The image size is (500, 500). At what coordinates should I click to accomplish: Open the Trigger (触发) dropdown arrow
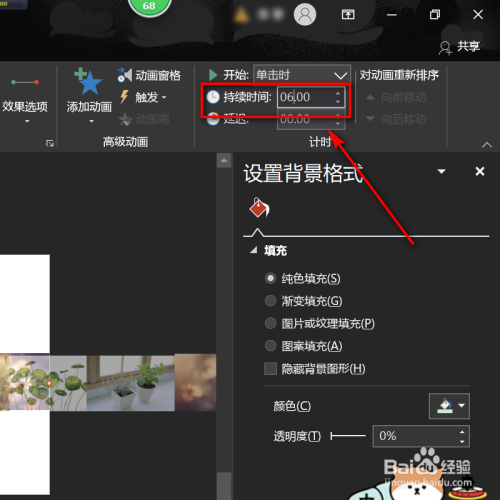click(164, 98)
